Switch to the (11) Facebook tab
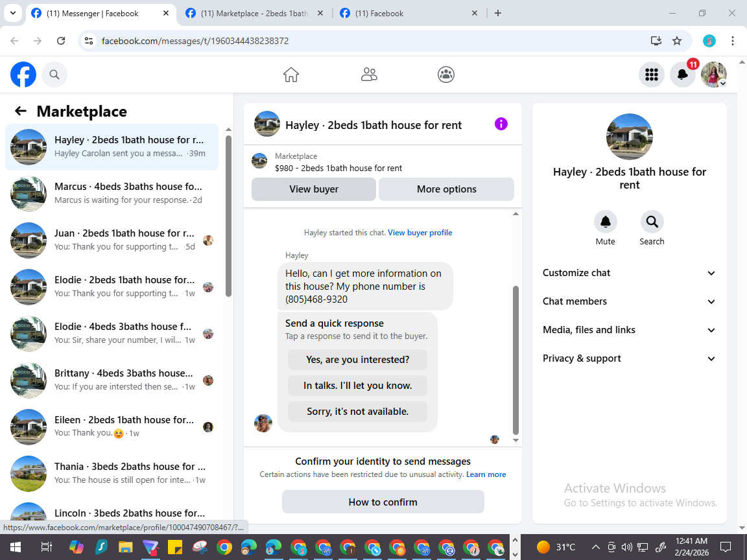 click(x=409, y=14)
